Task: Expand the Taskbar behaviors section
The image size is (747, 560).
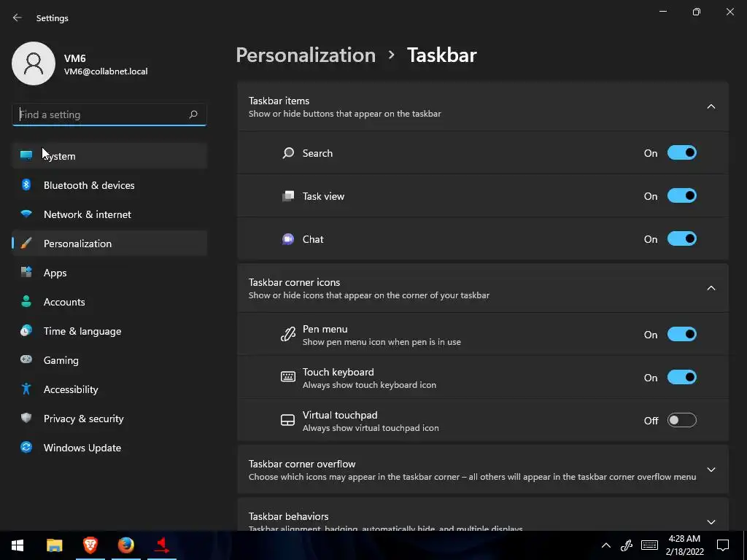Action: (x=711, y=522)
